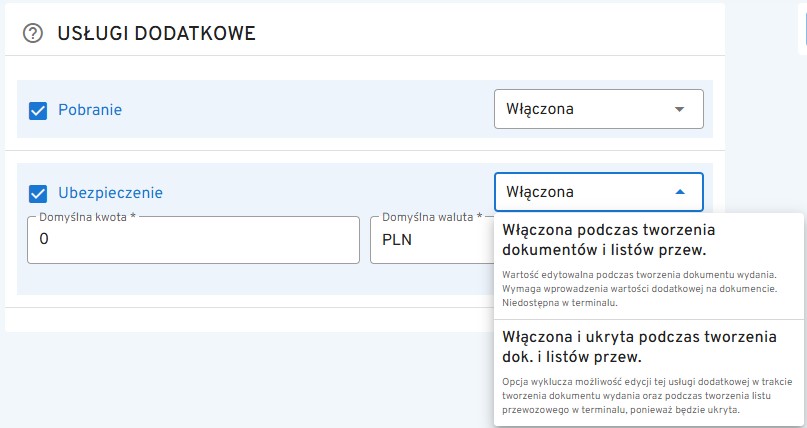
Task: Click the help question mark icon
Action: coord(33,34)
